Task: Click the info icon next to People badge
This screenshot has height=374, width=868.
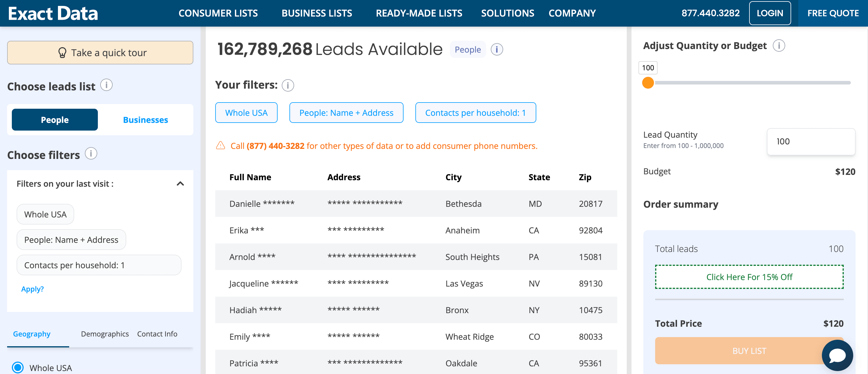Action: [497, 50]
